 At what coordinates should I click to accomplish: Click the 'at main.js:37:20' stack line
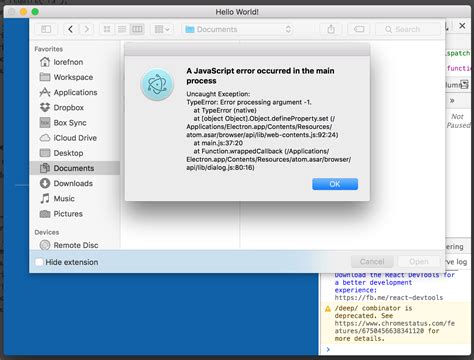click(x=218, y=143)
